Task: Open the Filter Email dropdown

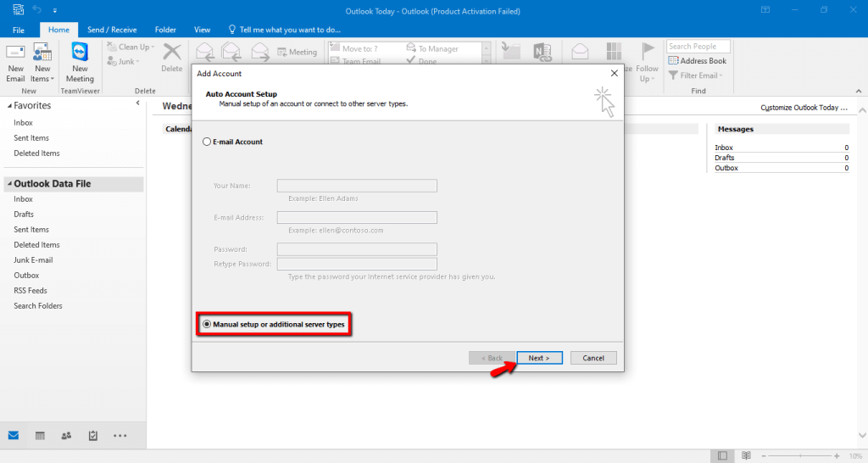Action: pos(696,75)
